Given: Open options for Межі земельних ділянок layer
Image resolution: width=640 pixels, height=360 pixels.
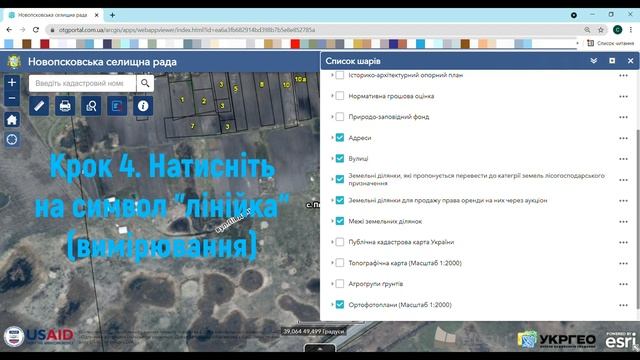Looking at the screenshot, I should (623, 222).
